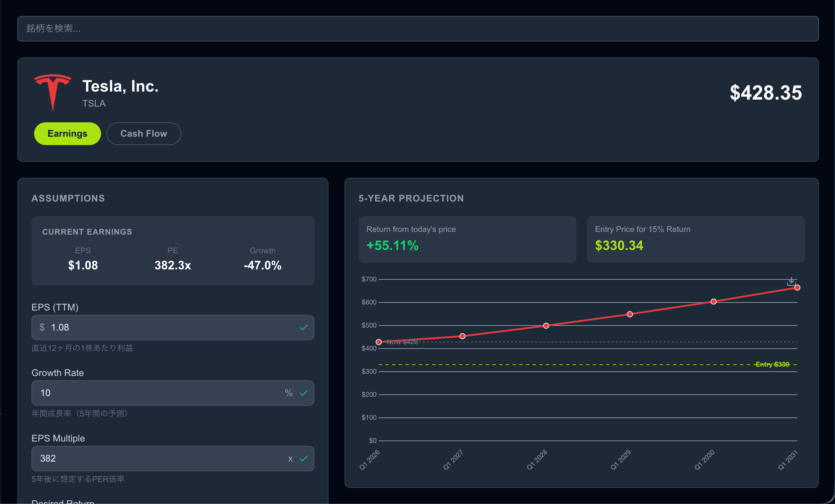
Task: Click the $330.34 entry price value
Action: (x=619, y=245)
